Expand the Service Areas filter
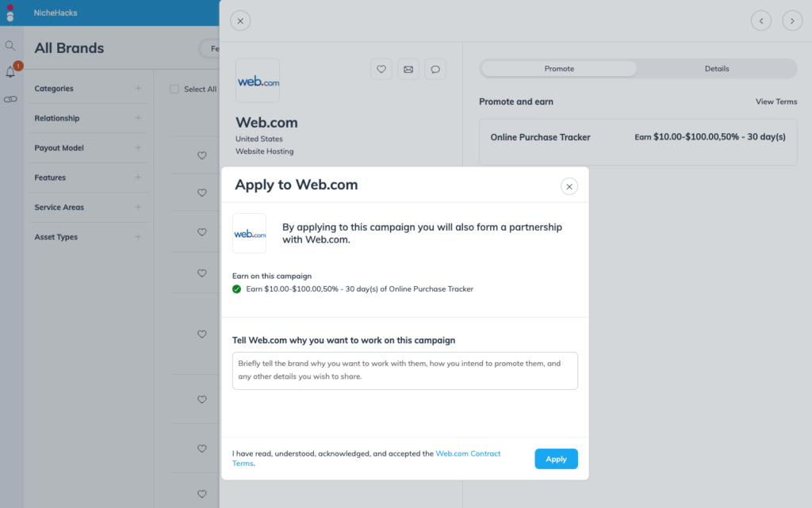812x508 pixels. click(x=138, y=207)
